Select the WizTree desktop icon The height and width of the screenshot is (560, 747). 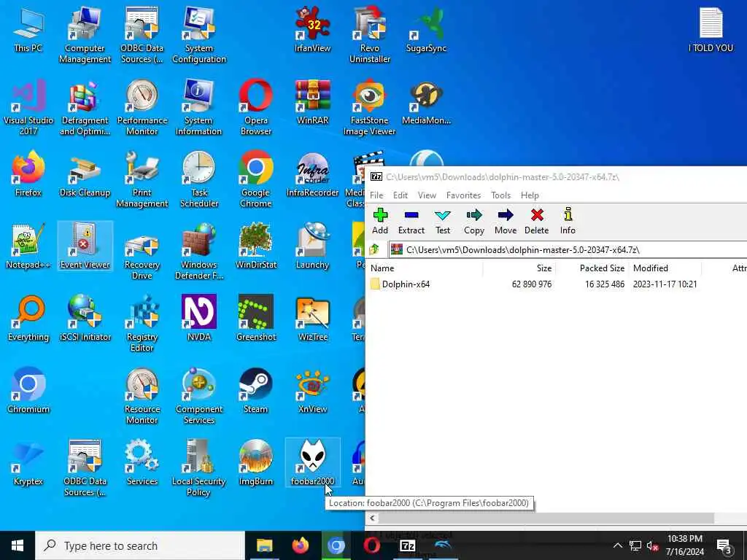[x=312, y=319]
